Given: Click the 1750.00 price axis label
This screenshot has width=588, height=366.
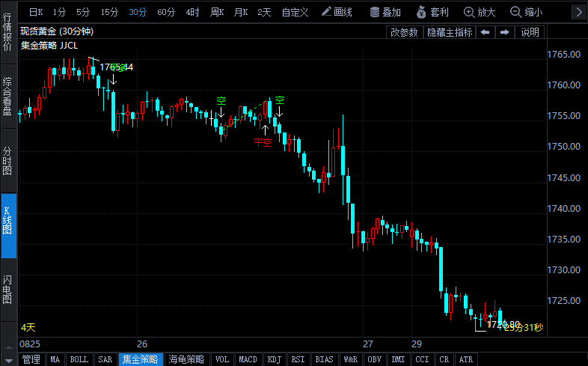Looking at the screenshot, I should click(563, 147).
